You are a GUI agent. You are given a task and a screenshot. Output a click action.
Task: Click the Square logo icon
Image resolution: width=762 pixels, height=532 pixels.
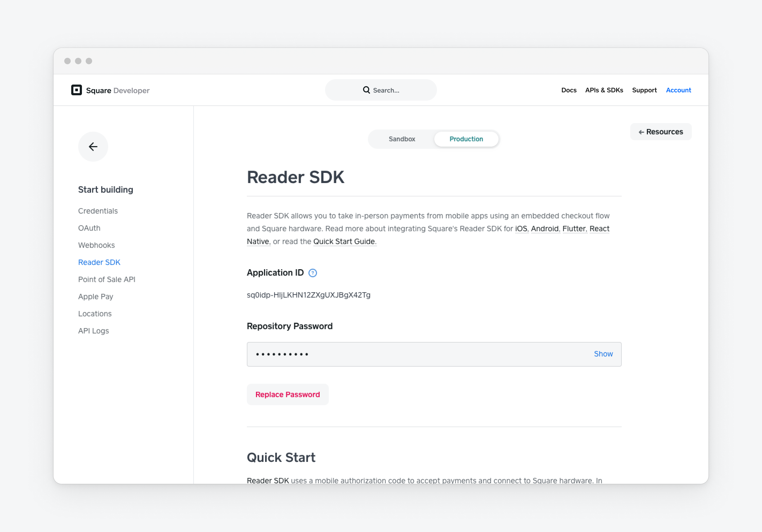click(x=76, y=90)
